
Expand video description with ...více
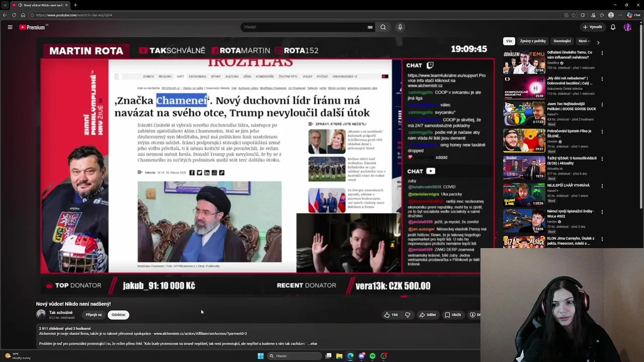[x=312, y=344]
